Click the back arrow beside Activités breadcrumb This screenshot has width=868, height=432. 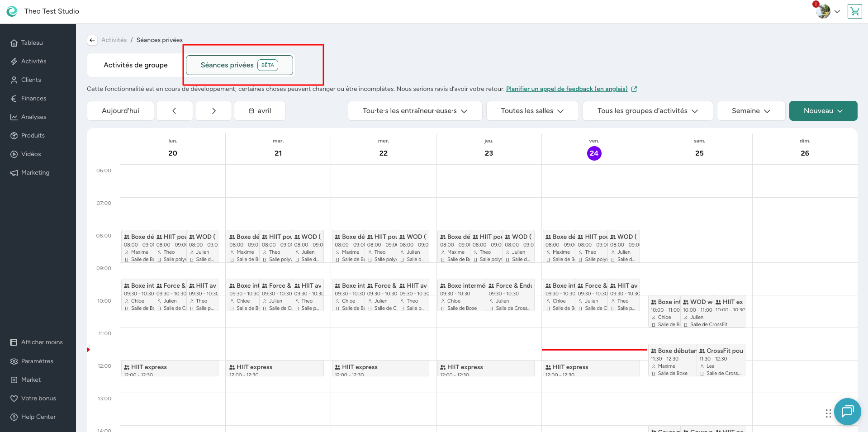[x=92, y=40]
